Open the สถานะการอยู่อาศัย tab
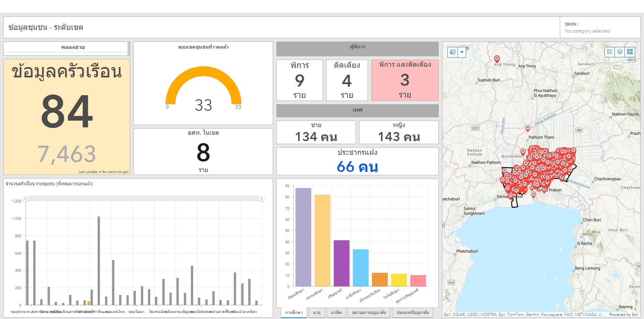This screenshot has height=319, width=644. coord(369,313)
